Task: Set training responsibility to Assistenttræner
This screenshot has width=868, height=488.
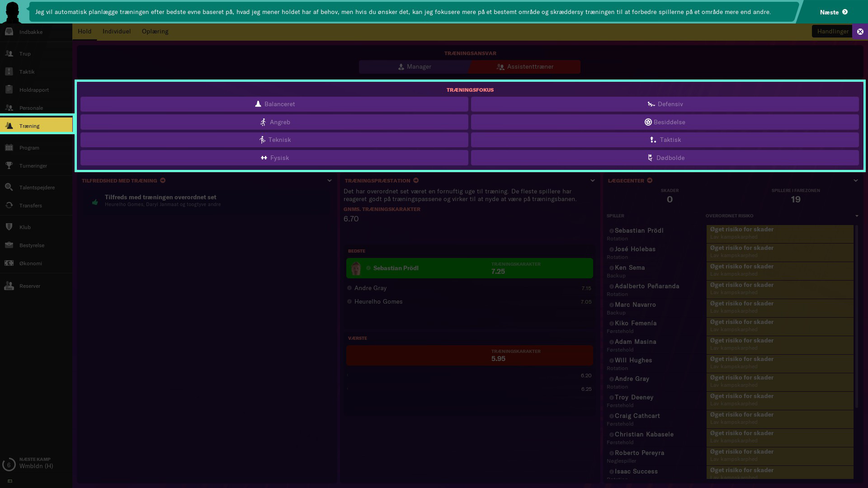Action: 524,67
